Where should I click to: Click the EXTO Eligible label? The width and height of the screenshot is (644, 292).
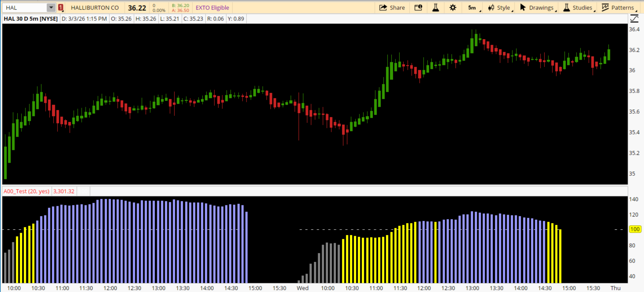[212, 8]
